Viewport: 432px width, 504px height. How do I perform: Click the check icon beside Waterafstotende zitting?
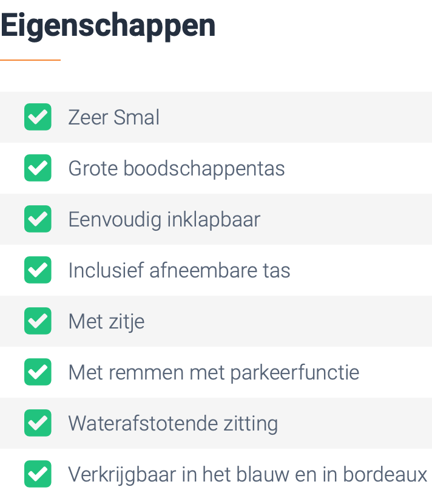tap(38, 423)
